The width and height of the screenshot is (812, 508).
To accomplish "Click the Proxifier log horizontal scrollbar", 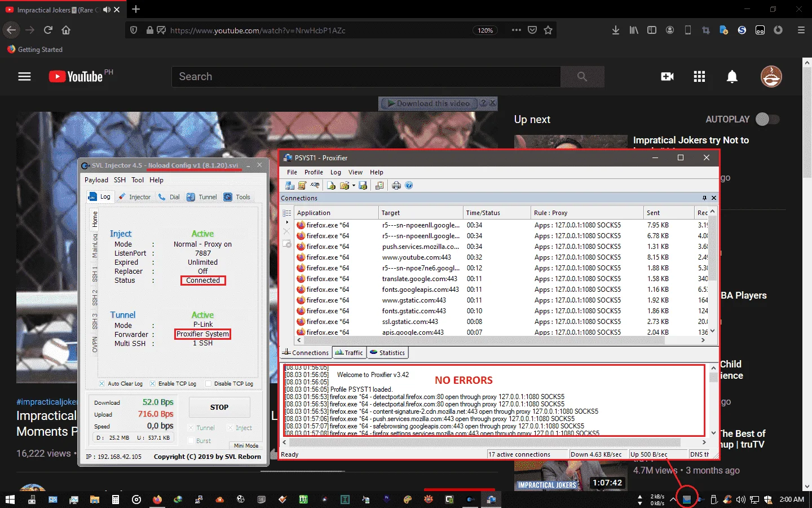I will (x=493, y=443).
